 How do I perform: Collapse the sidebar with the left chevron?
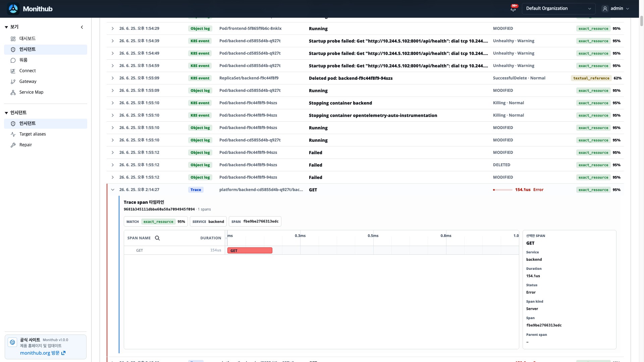(x=82, y=27)
